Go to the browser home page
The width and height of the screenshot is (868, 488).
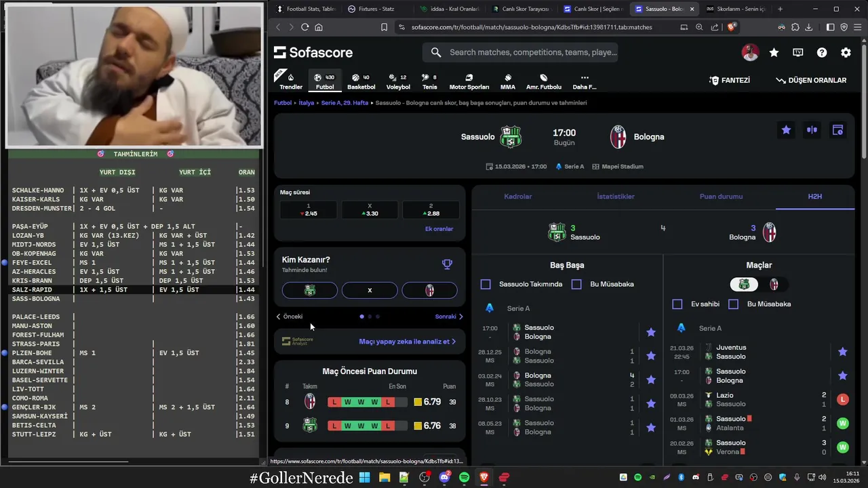319,27
